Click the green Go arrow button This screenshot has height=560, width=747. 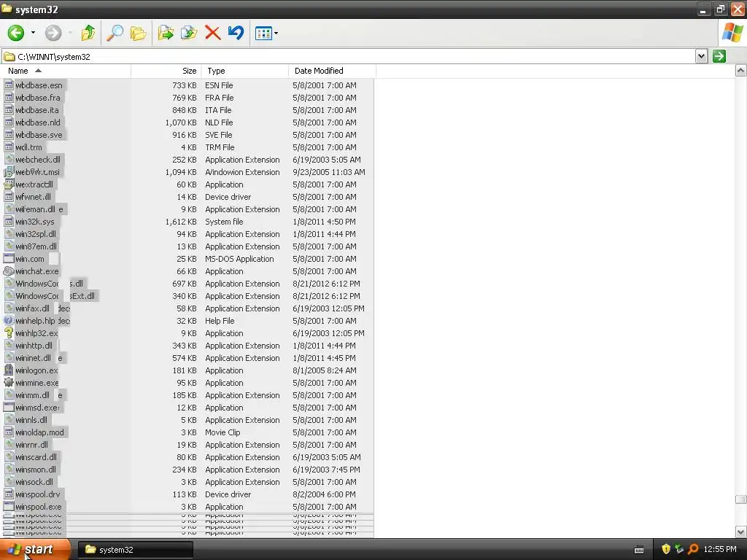[719, 56]
